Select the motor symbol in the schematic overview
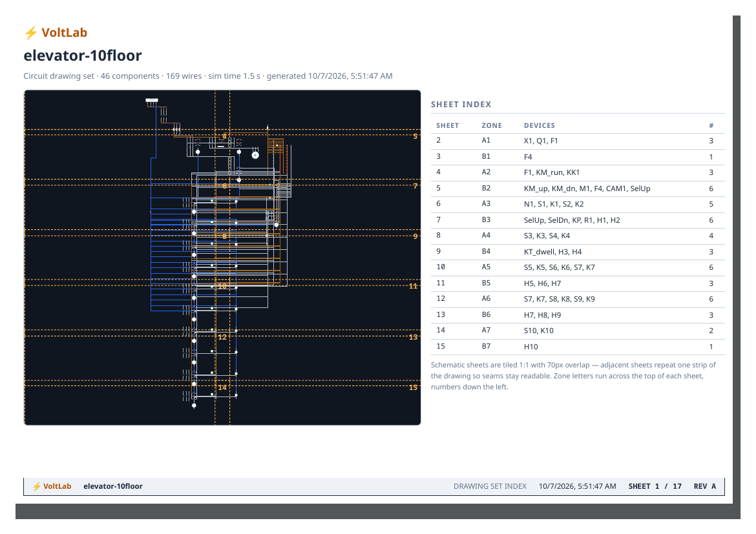The image size is (756, 534). pyautogui.click(x=255, y=155)
